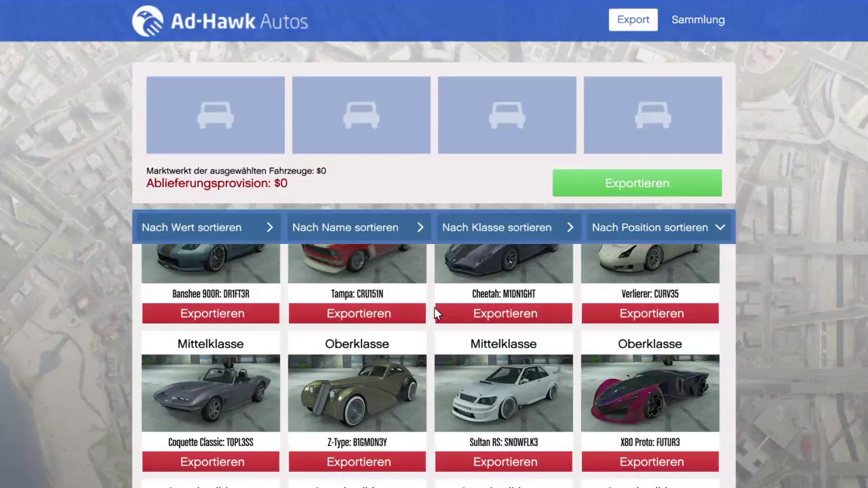
Task: Click the X80 Proto: FUTUR3 label
Action: click(650, 443)
